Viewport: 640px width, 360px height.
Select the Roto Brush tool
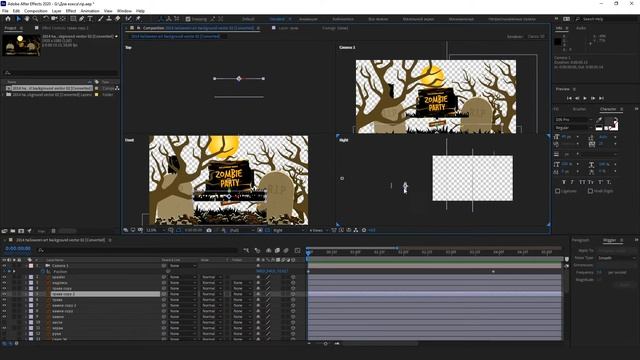click(129, 19)
